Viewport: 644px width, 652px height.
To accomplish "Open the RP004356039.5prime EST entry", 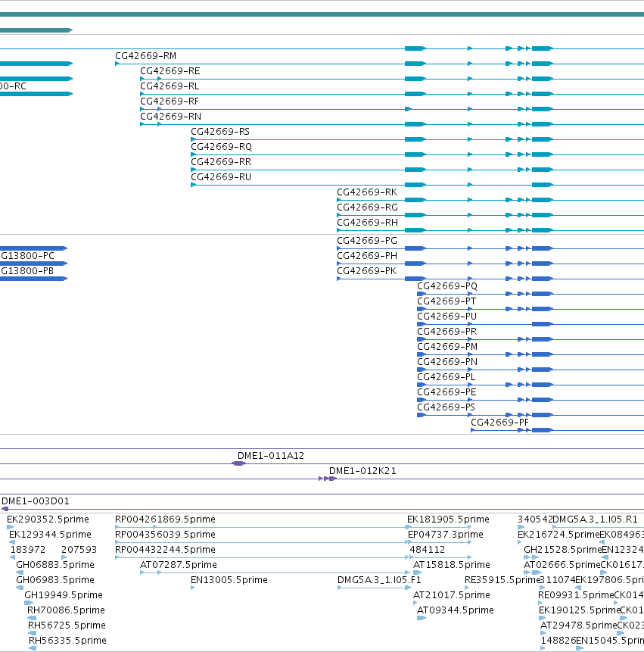I will (x=166, y=535).
